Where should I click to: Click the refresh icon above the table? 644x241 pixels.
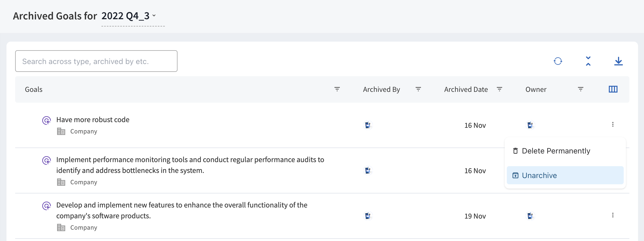coord(558,61)
